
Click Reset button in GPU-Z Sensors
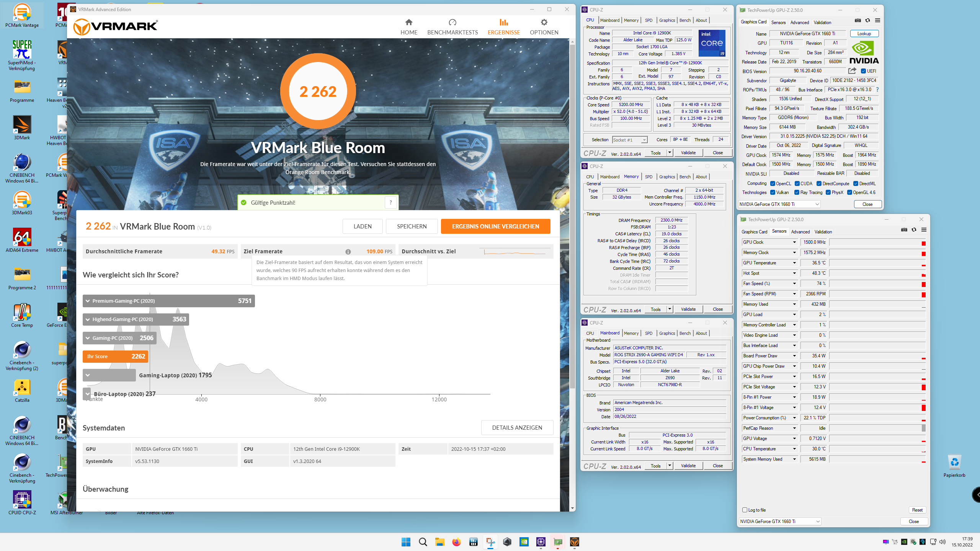click(x=917, y=510)
